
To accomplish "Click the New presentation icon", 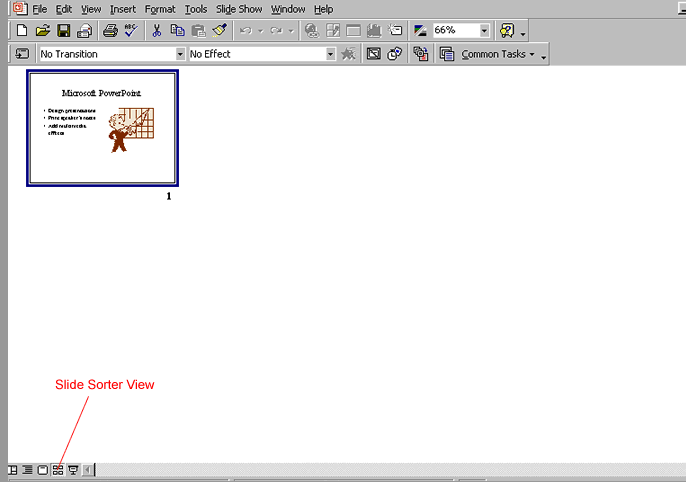I will click(22, 31).
